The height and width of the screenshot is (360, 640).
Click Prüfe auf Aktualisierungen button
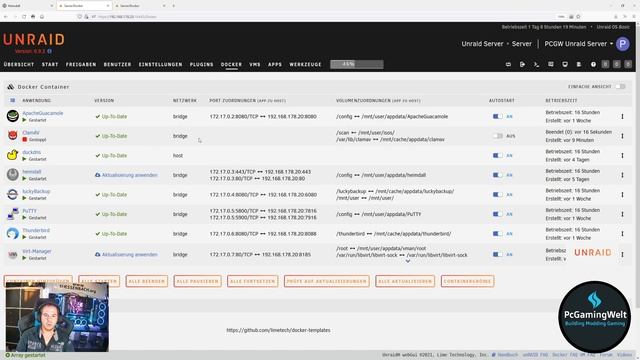pyautogui.click(x=327, y=281)
